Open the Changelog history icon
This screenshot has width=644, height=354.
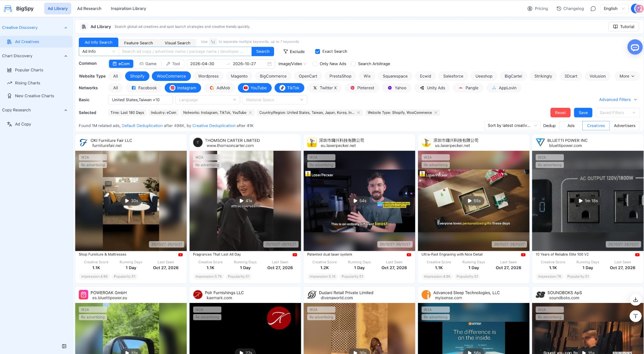pyautogui.click(x=559, y=9)
